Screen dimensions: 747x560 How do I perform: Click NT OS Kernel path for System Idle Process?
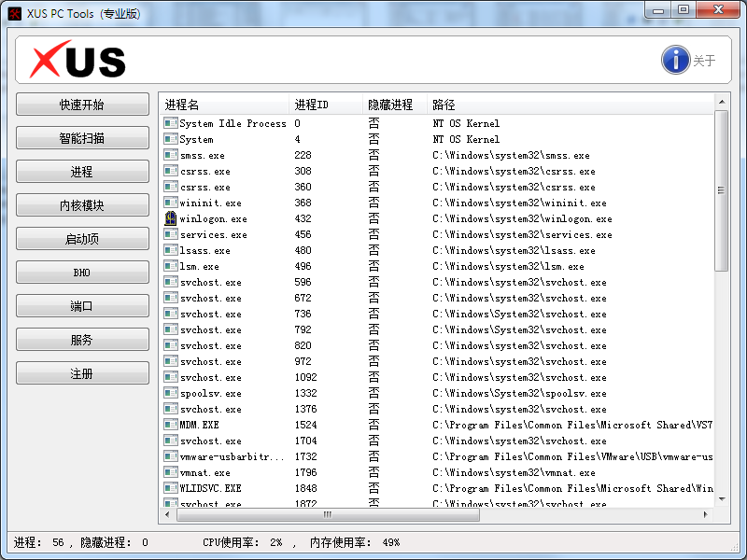pos(466,123)
